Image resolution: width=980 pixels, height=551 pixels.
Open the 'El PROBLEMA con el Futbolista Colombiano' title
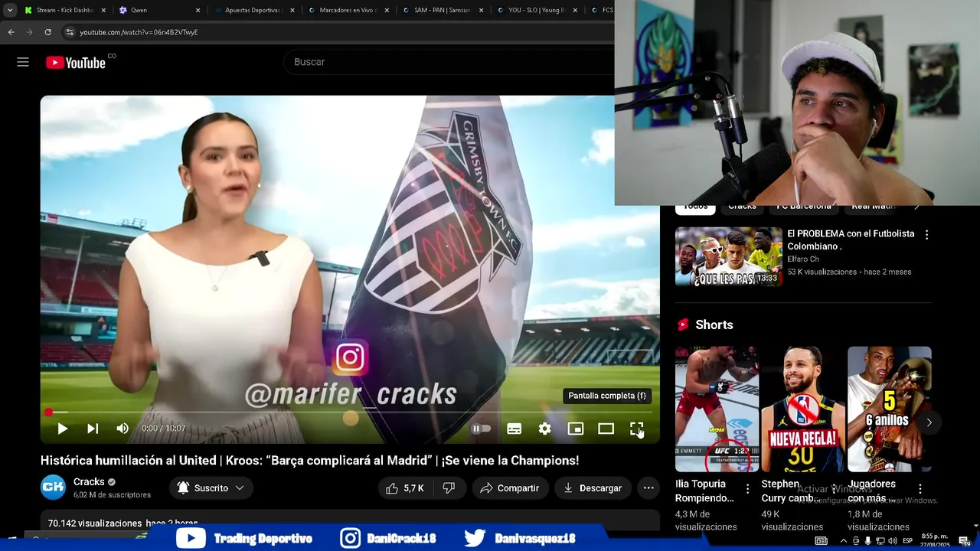pyautogui.click(x=851, y=240)
